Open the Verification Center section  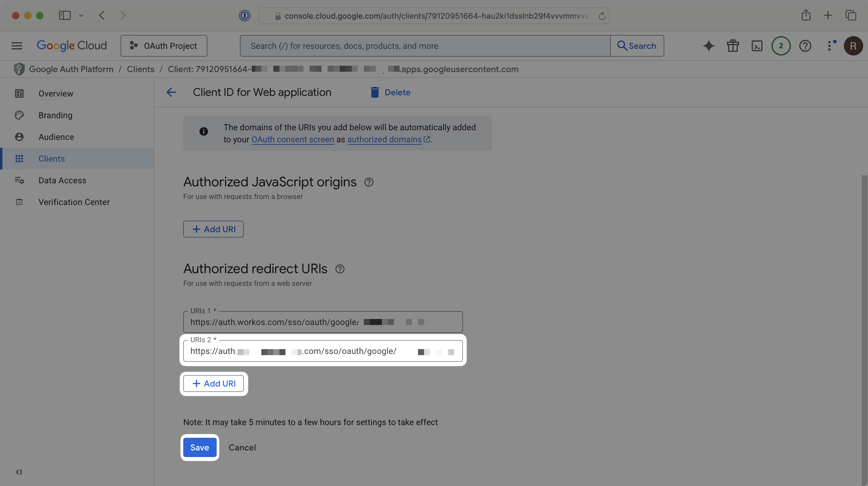(x=74, y=202)
